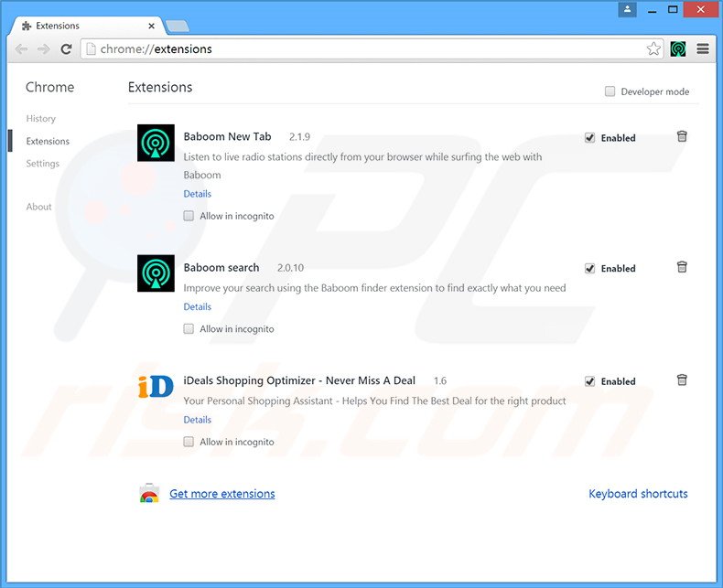Screen dimensions: 723x588
Task: Open the user profile button in title bar
Action: point(627,9)
